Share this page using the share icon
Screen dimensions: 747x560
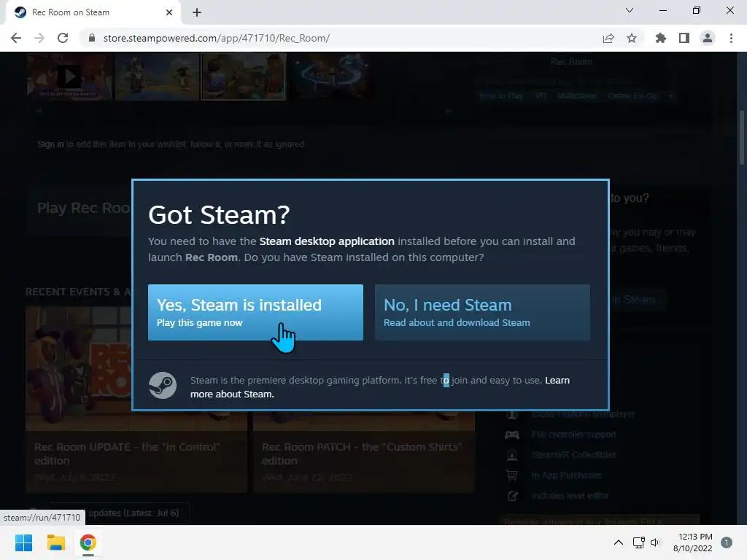[x=608, y=38]
